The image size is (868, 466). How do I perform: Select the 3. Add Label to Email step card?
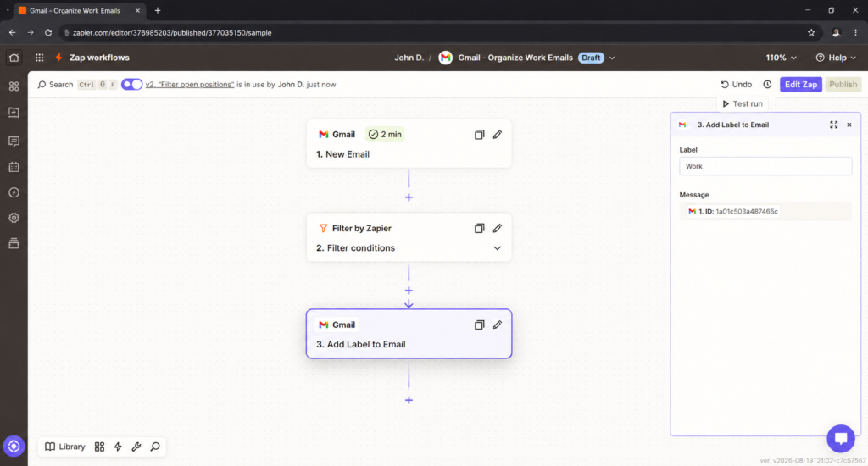[x=409, y=334]
